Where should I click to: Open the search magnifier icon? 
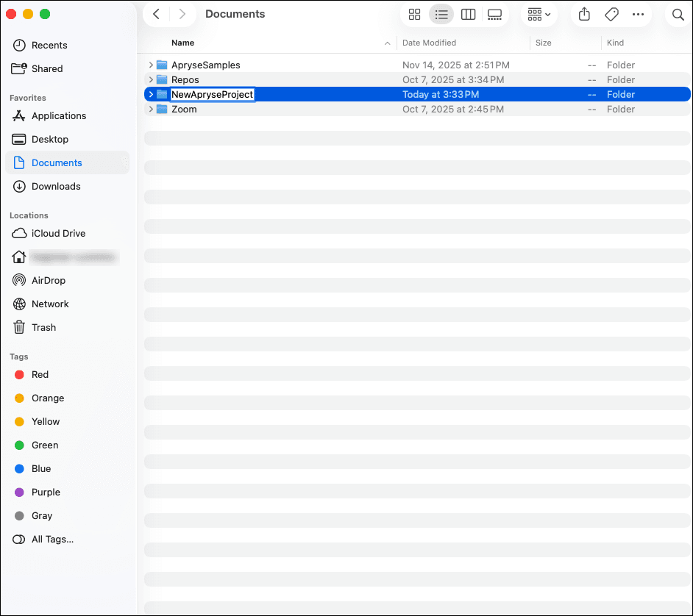pos(678,15)
